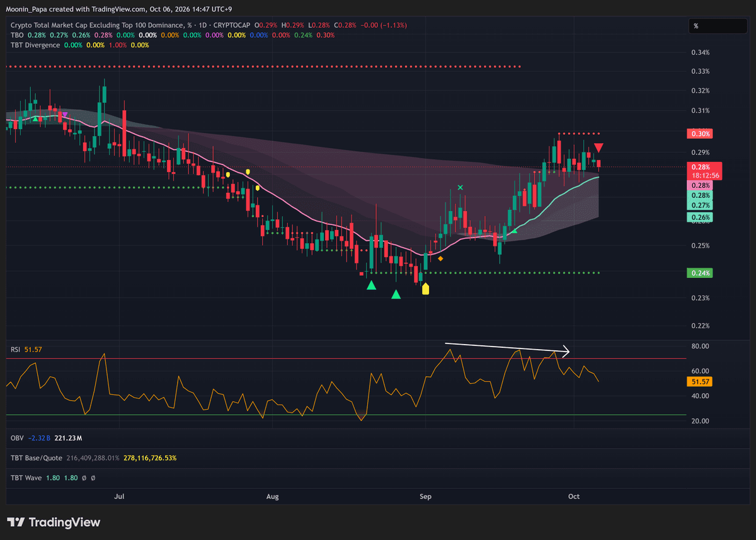Click the TBT Base/Quote indicator label
The width and height of the screenshot is (756, 540).
click(36, 457)
